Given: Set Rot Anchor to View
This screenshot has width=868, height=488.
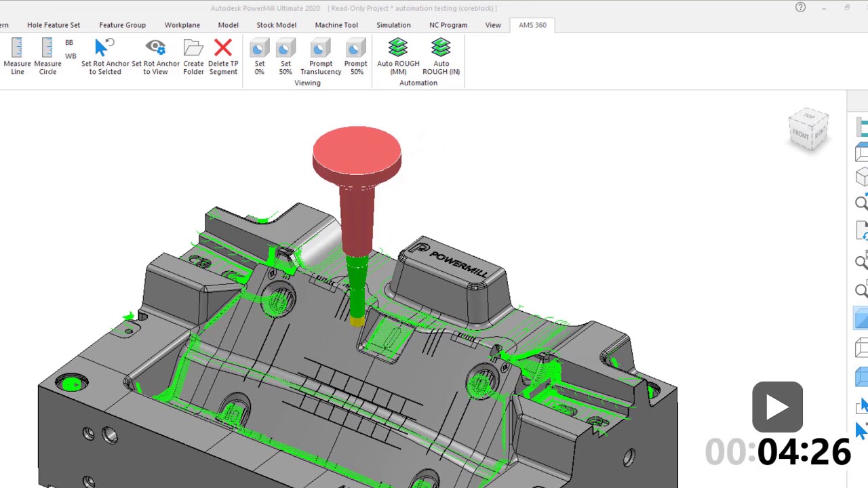Looking at the screenshot, I should (155, 56).
